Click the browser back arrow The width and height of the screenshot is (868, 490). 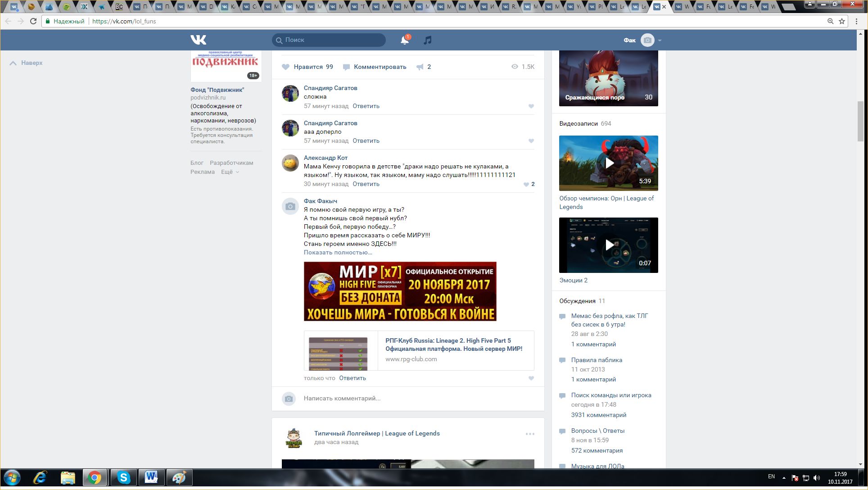(x=8, y=21)
